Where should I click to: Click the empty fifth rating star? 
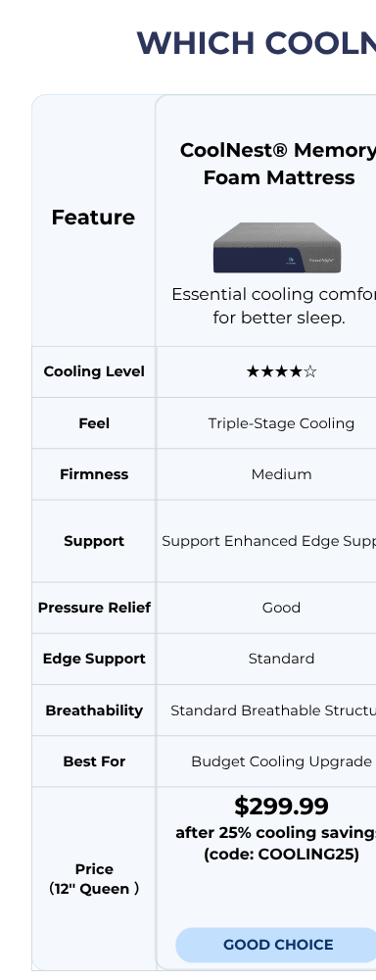pos(310,371)
